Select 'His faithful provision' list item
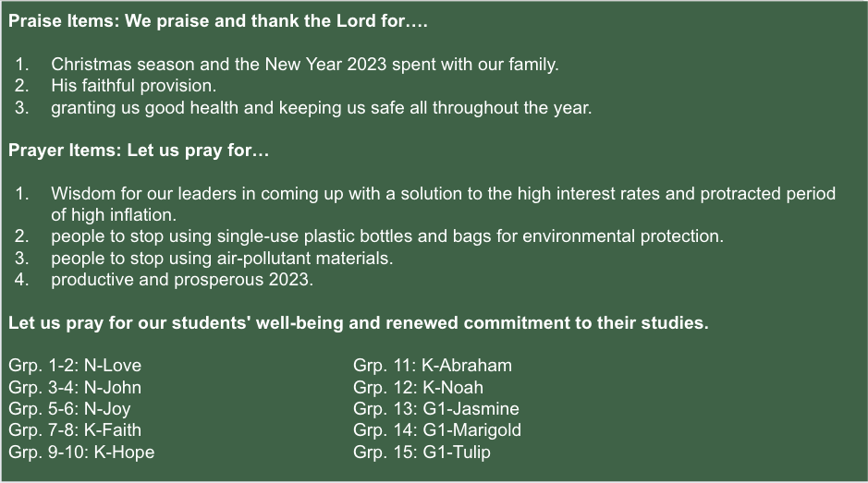The width and height of the screenshot is (868, 483). (134, 86)
